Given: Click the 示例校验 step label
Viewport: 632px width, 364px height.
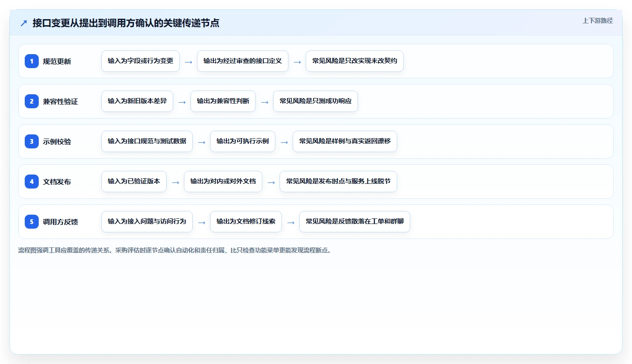Looking at the screenshot, I should point(57,142).
